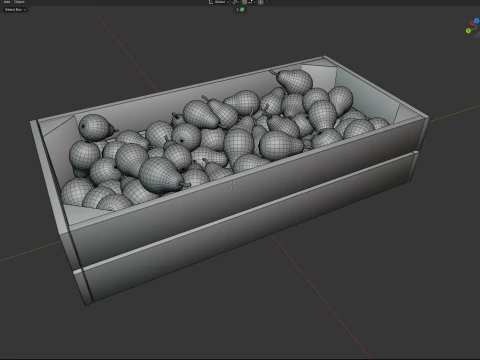480x360 pixels.
Task: Click the 3D cursor on the crate
Action: [232, 186]
